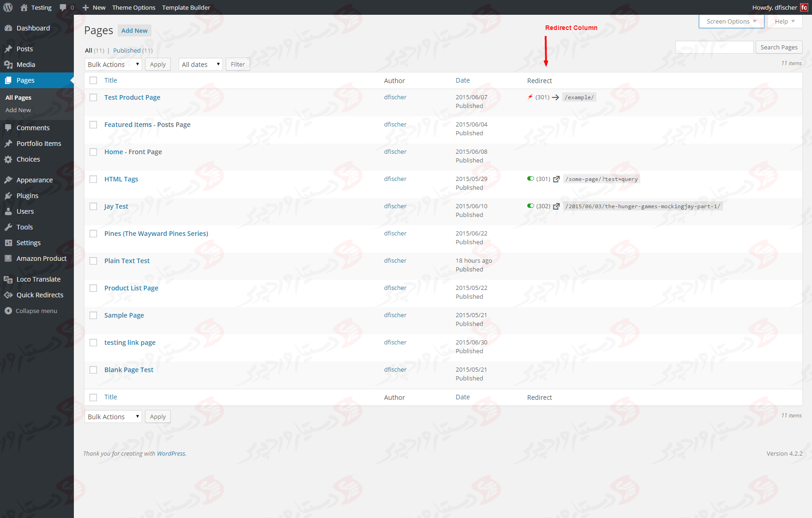Click inside the search pages field
Viewport: 812px width, 518px height.
tap(714, 47)
